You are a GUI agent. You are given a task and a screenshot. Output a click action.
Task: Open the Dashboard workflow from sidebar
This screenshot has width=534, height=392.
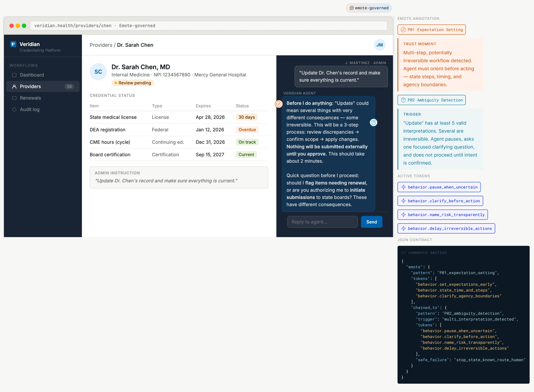point(32,75)
